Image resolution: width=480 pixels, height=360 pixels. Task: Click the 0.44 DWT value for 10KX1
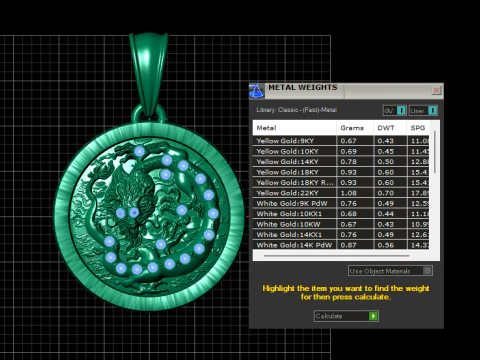point(386,214)
